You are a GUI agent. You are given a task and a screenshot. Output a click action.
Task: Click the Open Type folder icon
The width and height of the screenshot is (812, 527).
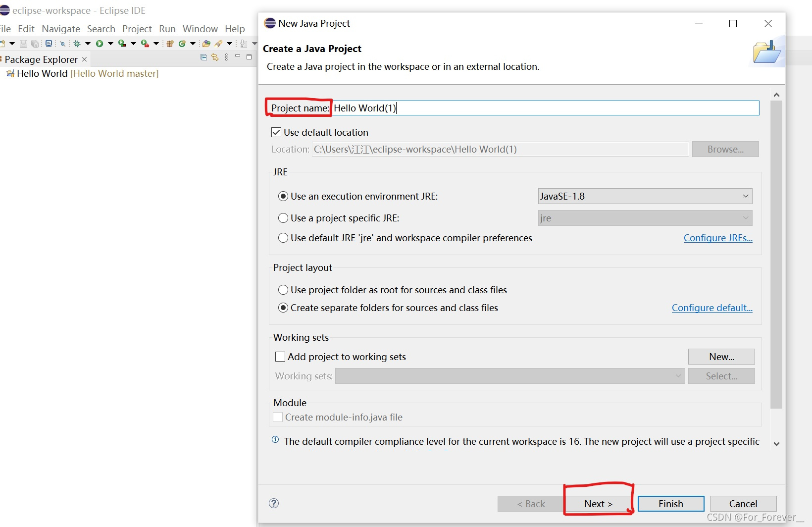206,43
